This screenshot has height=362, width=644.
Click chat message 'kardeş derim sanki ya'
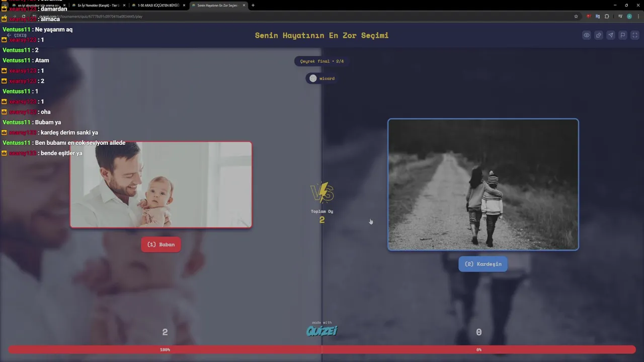(x=69, y=133)
